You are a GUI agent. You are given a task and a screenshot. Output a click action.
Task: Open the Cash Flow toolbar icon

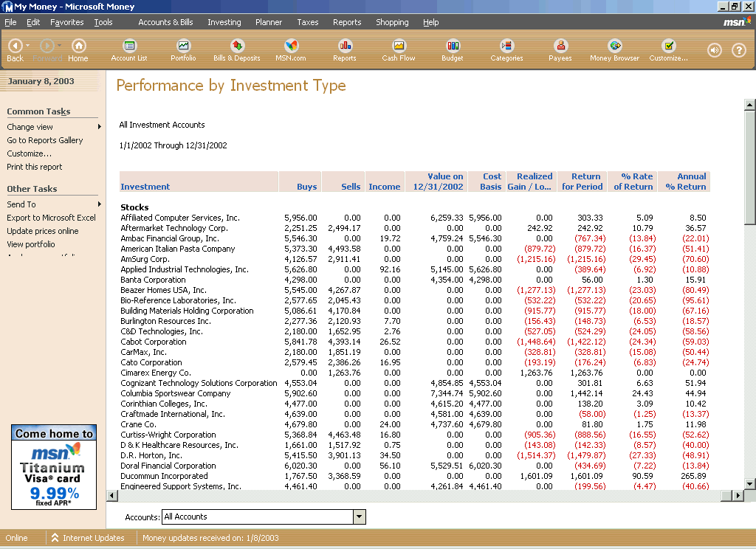(x=399, y=46)
